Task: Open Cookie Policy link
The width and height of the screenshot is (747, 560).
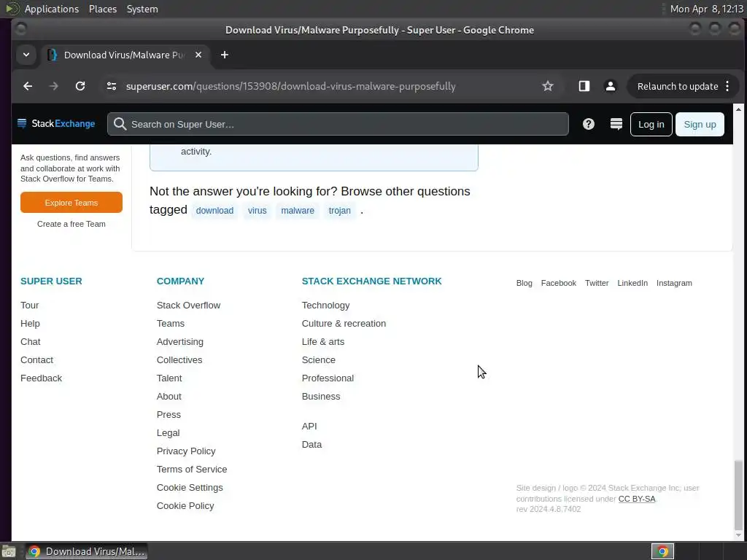Action: (x=185, y=506)
